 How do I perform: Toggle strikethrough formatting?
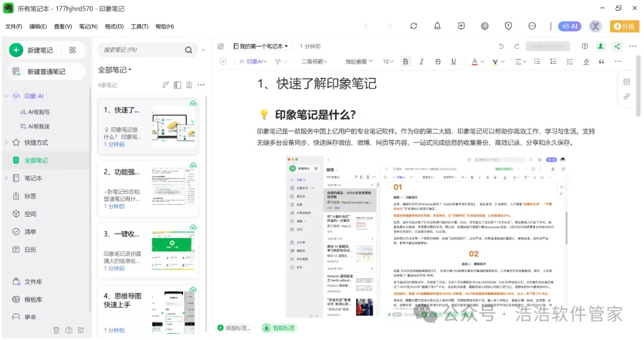tap(438, 61)
